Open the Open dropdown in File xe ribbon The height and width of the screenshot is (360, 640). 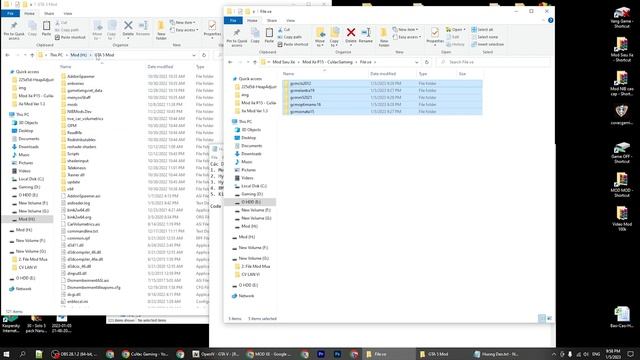click(456, 30)
